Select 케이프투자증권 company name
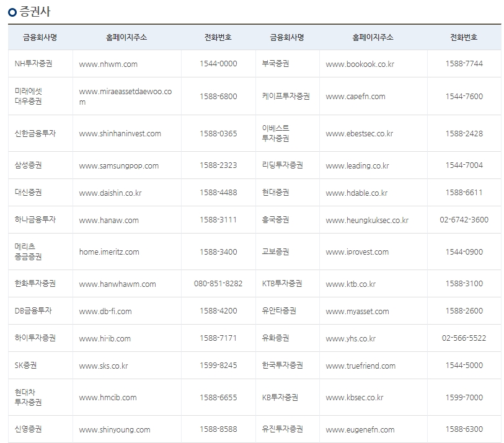 tap(286, 97)
